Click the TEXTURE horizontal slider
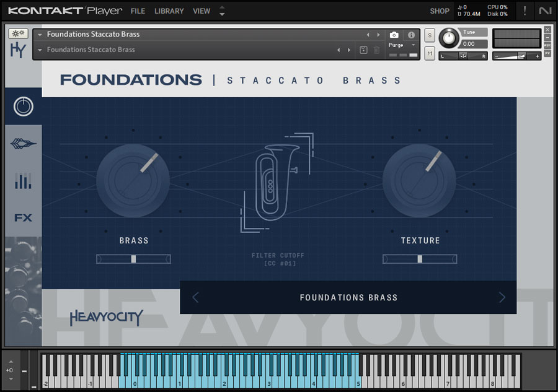 (420, 259)
